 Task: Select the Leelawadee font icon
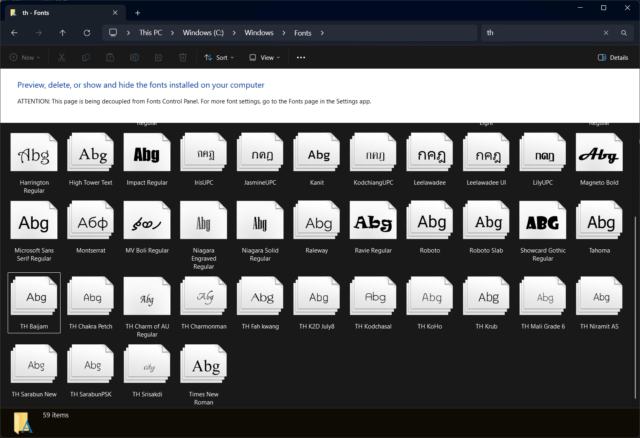[430, 152]
